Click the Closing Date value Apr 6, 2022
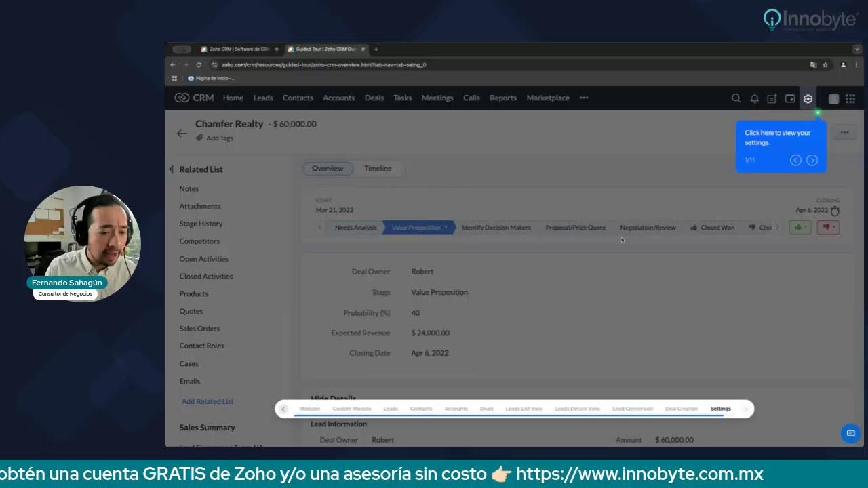Screen dimensions: 868x488 [x=430, y=353]
